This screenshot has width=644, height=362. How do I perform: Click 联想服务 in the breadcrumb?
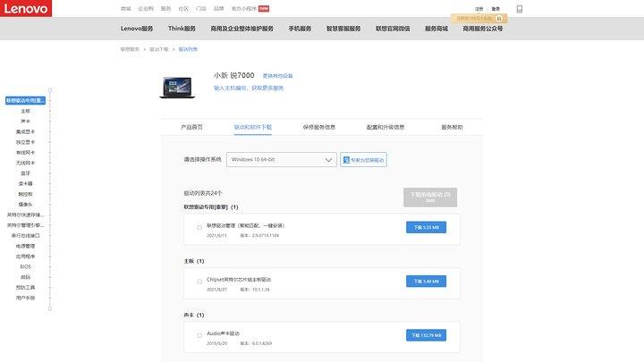click(130, 49)
